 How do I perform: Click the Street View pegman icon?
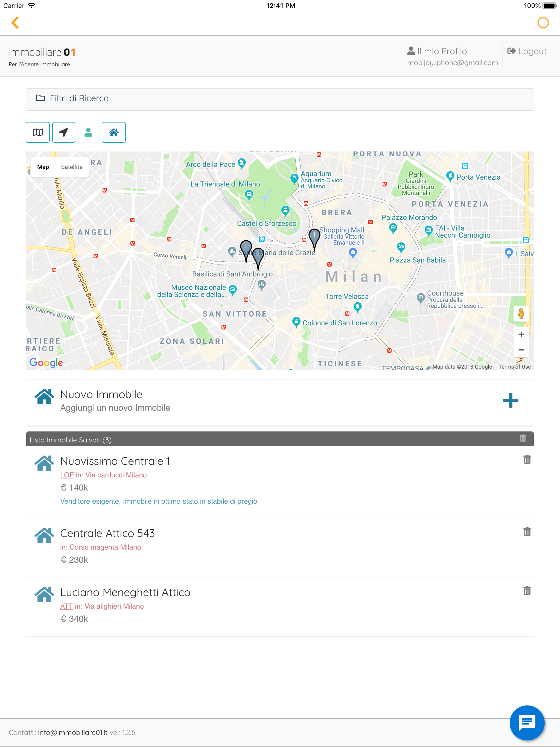[x=521, y=313]
